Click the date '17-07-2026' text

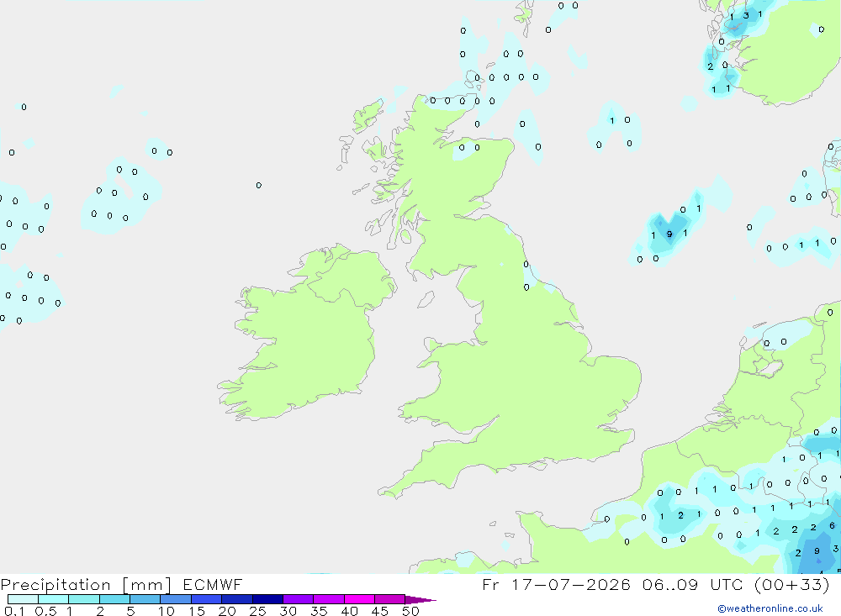[x=571, y=584]
